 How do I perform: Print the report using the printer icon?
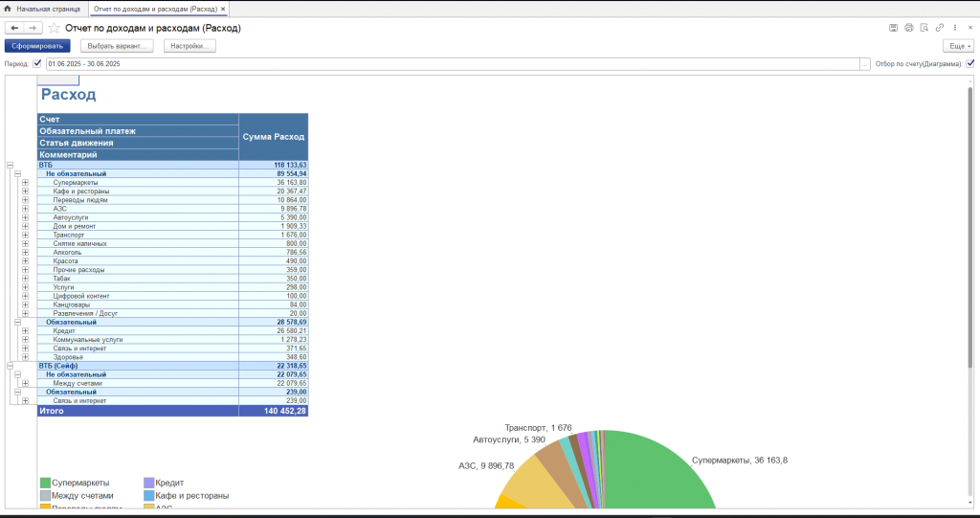point(909,28)
